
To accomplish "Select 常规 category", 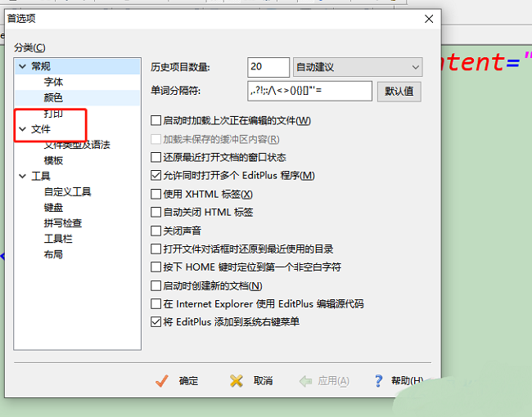I will point(41,66).
